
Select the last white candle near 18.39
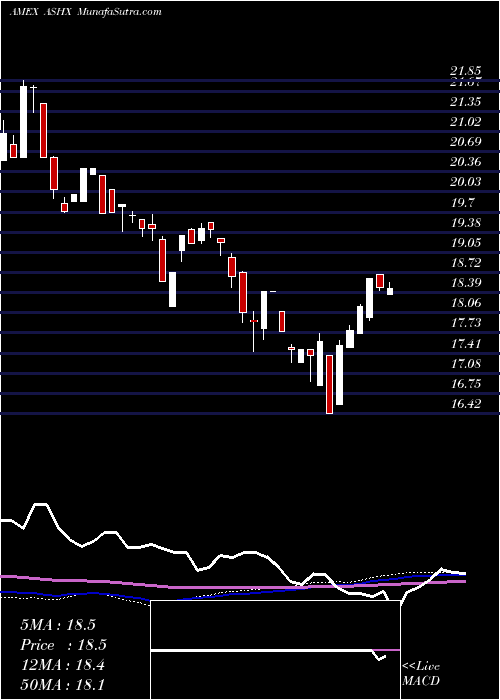point(390,289)
